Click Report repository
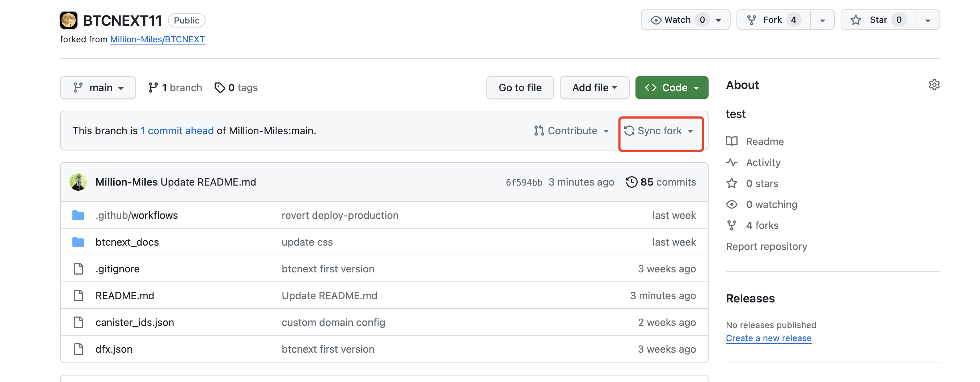Viewport: 980px width, 382px height. pyautogui.click(x=766, y=246)
